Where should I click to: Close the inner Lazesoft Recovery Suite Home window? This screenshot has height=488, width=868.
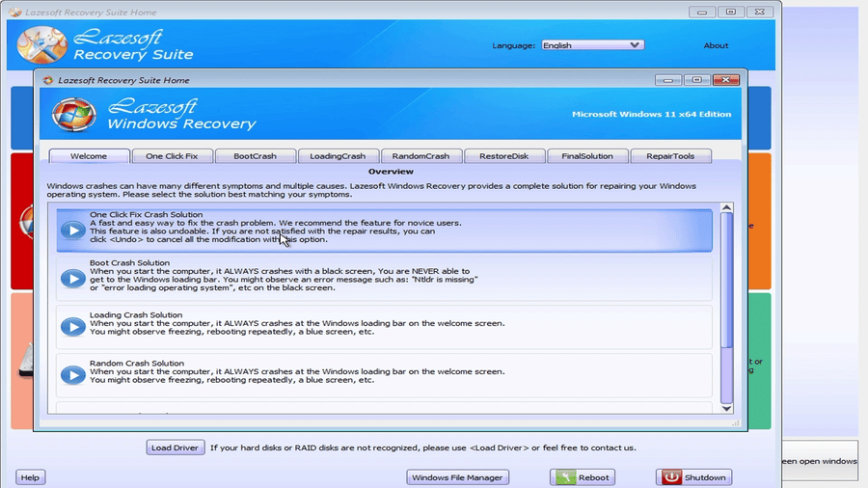point(725,80)
